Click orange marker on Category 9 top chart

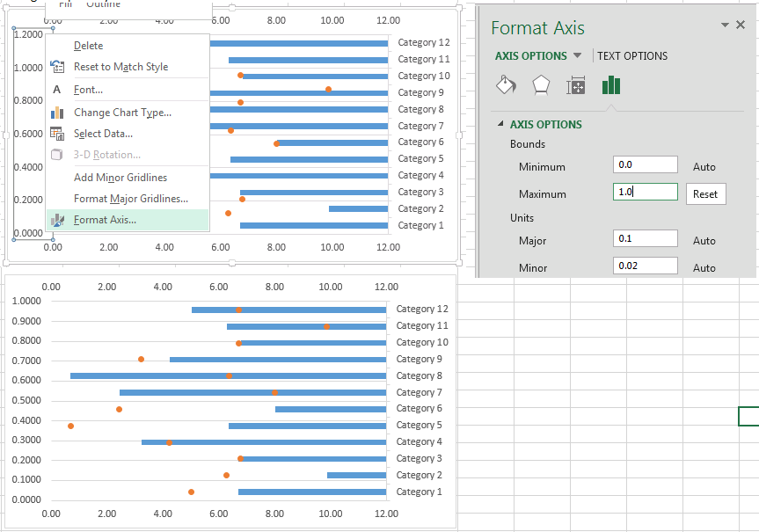328,90
